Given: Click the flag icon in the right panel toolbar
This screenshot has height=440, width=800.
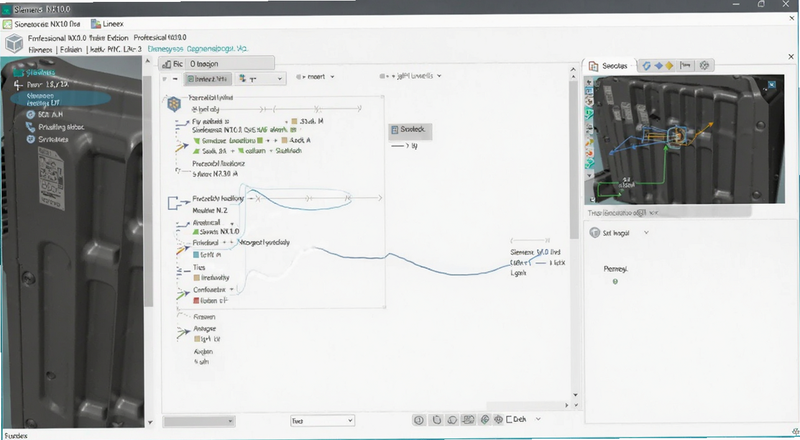Looking at the screenshot, I should point(686,65).
